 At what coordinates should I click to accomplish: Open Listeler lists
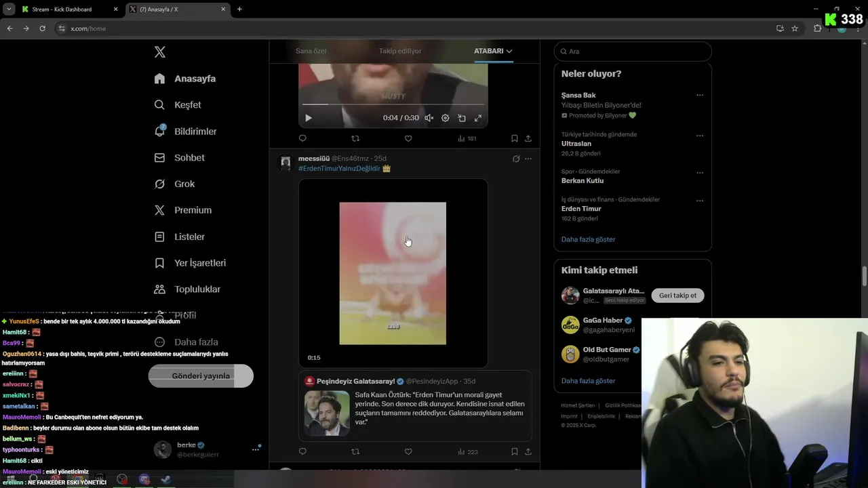(179, 237)
